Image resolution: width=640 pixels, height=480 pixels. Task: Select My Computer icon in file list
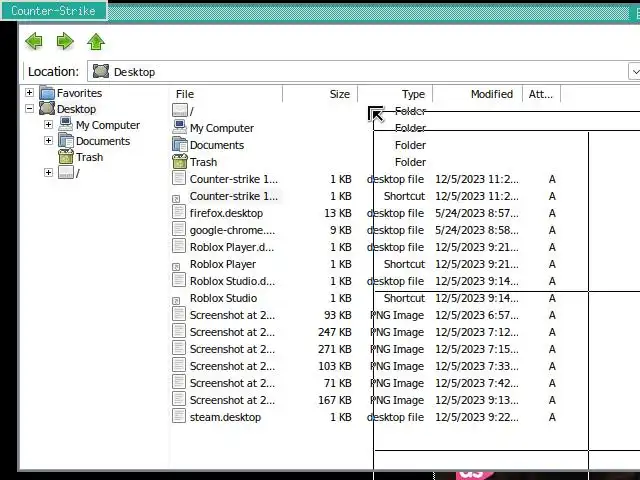(180, 127)
